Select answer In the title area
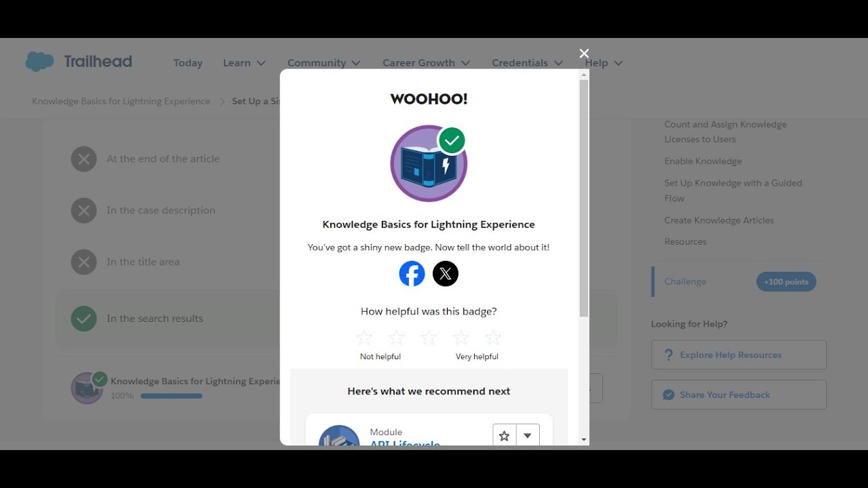Image resolution: width=868 pixels, height=488 pixels. click(143, 262)
